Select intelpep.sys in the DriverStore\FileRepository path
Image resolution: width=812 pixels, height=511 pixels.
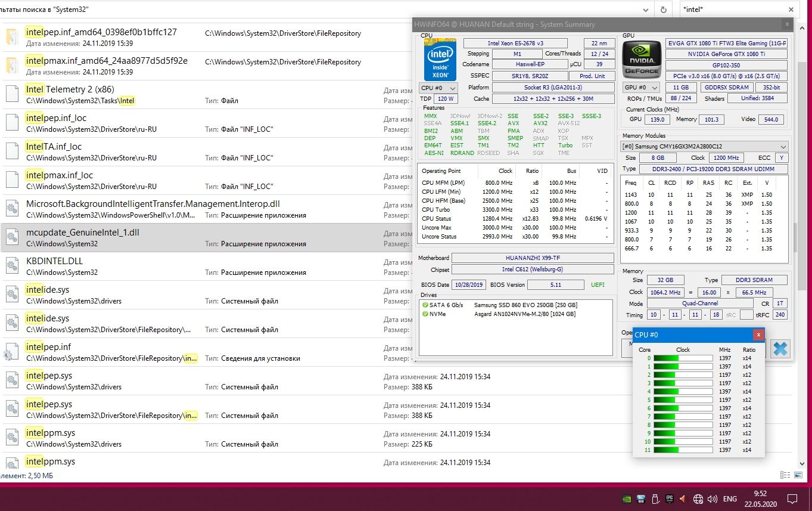(49, 404)
